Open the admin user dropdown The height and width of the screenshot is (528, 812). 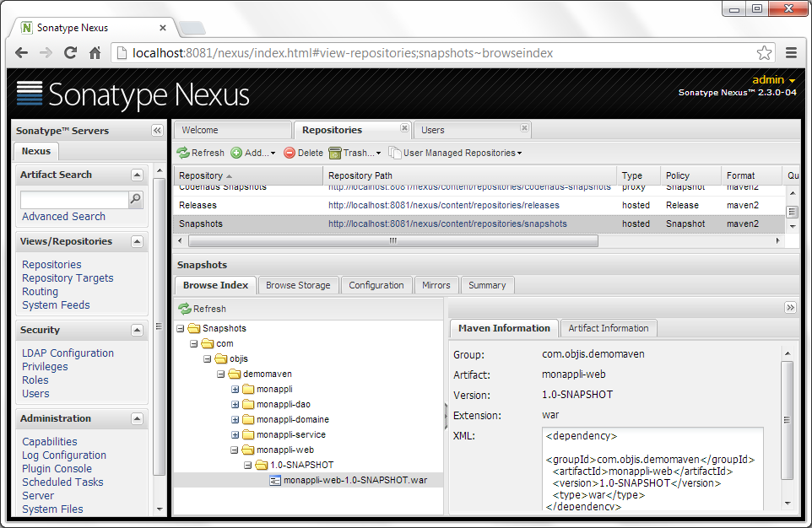tap(774, 80)
